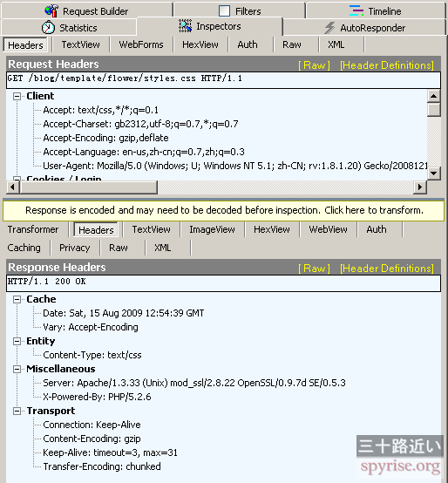Click request headers scroll down arrow
Viewport: 448px width, 483px height.
click(x=433, y=173)
